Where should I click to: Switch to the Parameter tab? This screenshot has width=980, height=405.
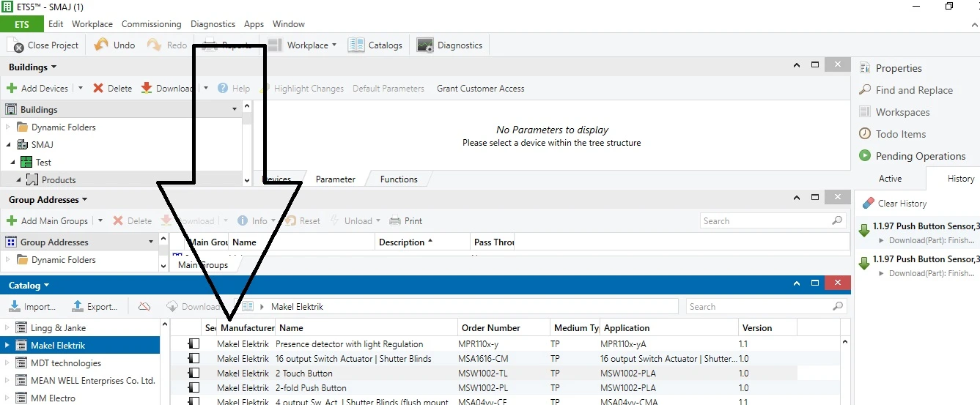336,179
